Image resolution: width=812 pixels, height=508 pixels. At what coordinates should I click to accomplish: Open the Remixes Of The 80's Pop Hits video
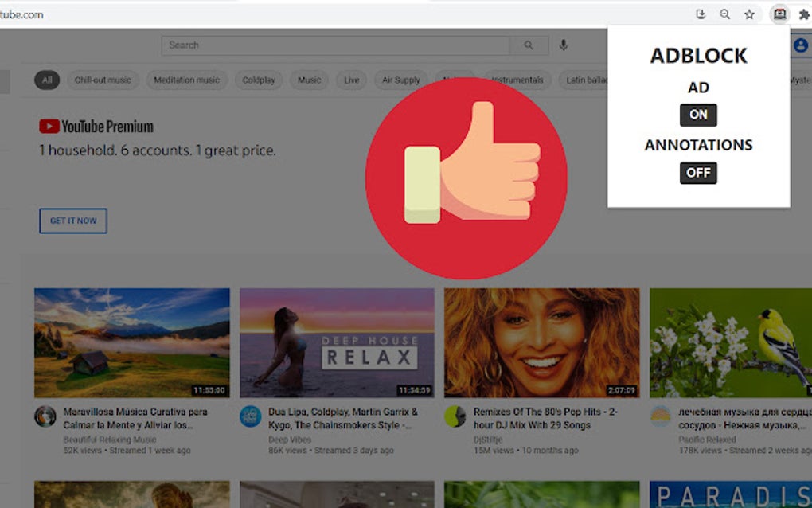(x=541, y=342)
